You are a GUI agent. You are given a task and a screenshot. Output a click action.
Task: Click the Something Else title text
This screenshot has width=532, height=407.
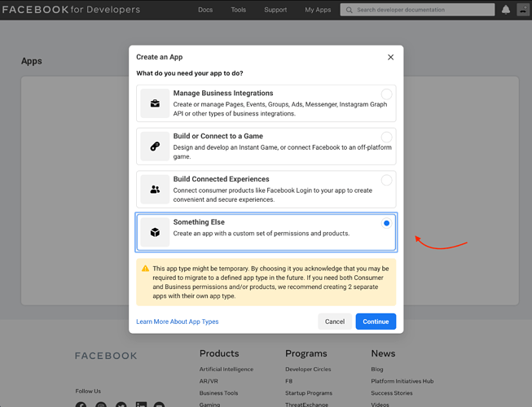(x=199, y=222)
